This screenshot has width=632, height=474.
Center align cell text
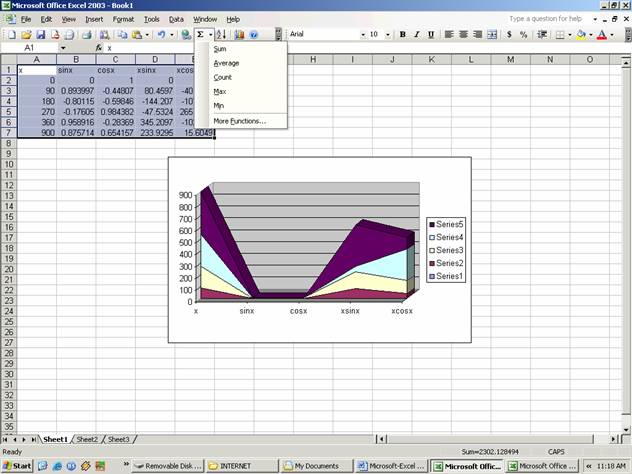click(x=463, y=35)
